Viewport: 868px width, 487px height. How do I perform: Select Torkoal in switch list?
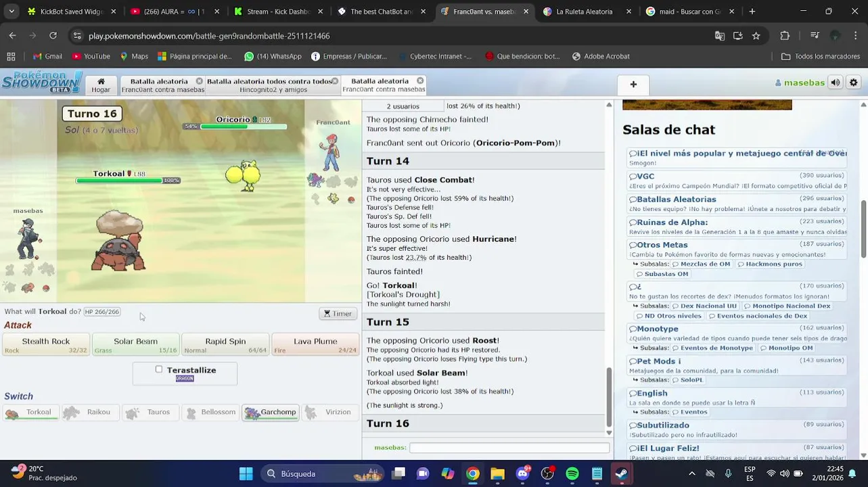click(30, 412)
